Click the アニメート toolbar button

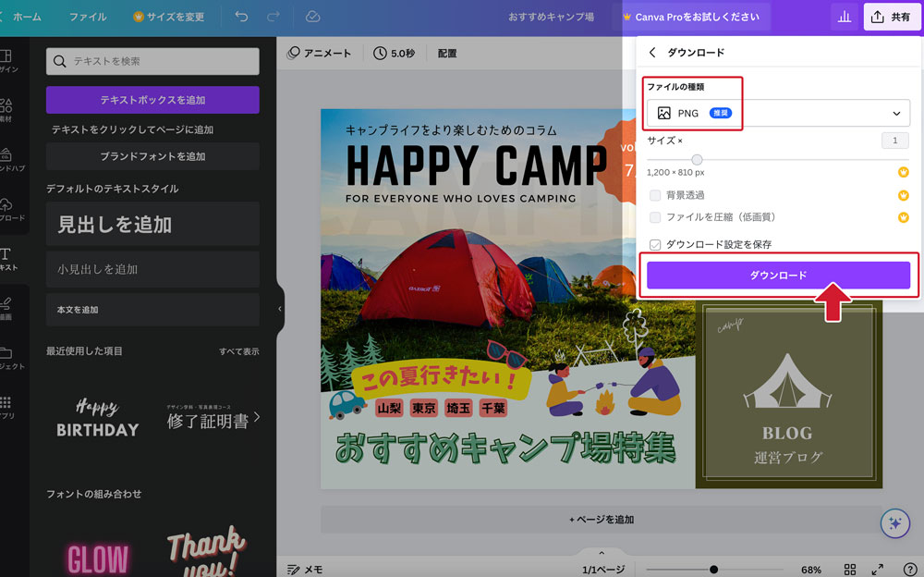319,53
